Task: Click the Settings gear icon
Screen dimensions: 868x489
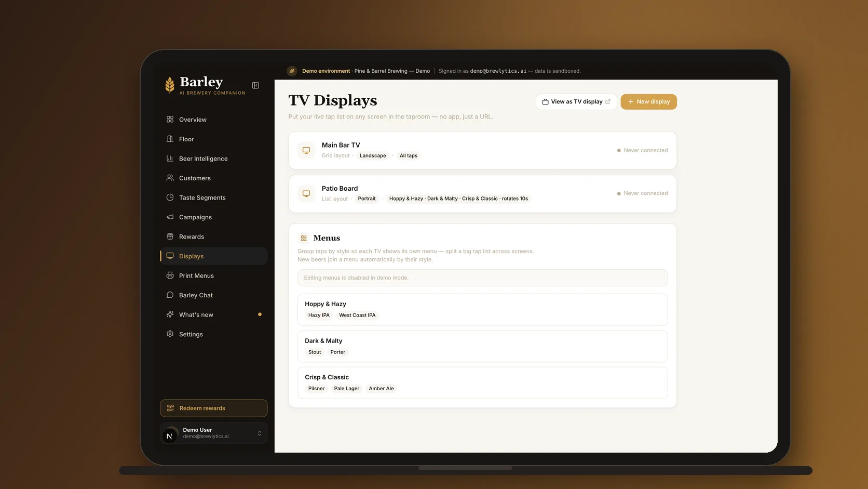Action: tap(170, 334)
